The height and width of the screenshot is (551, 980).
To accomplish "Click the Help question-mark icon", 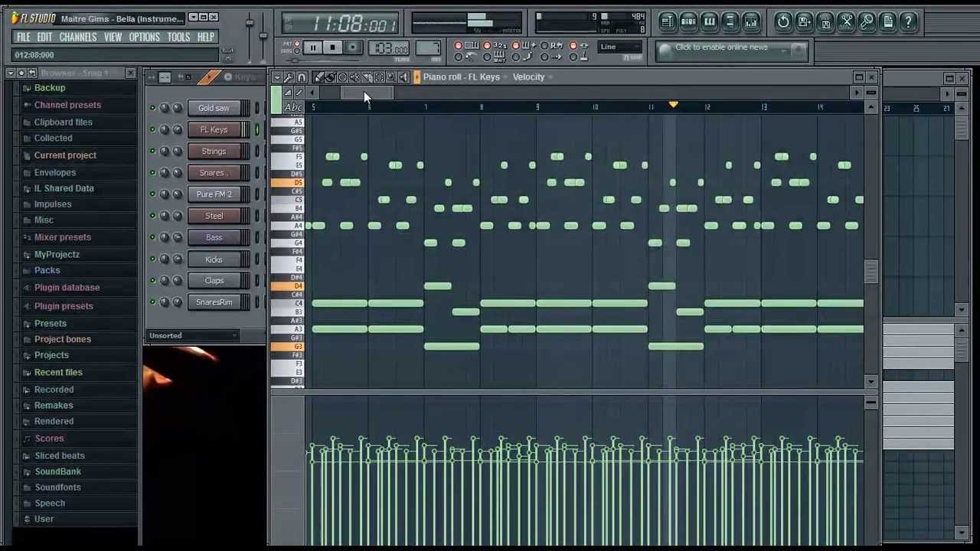I will click(x=909, y=21).
